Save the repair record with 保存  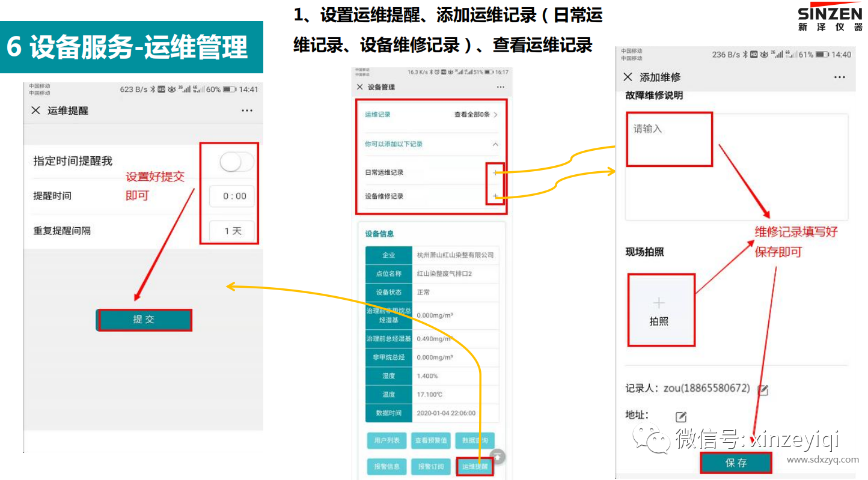coord(736,463)
